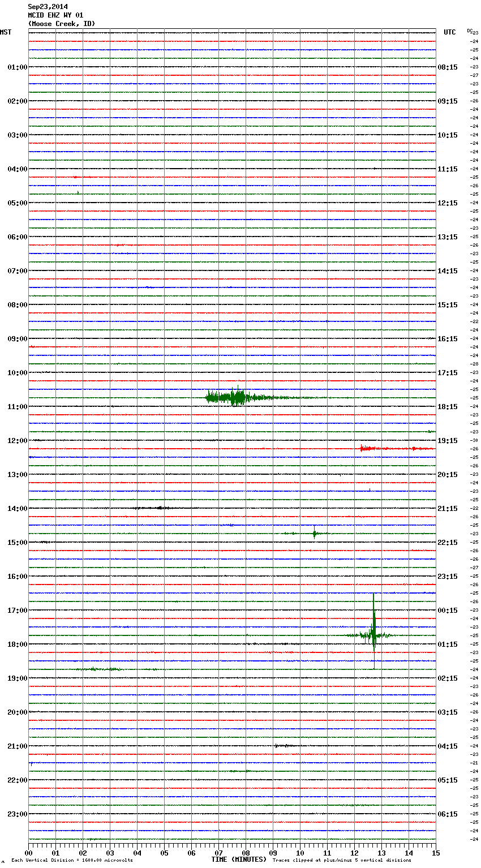This screenshot has width=481, height=868.
Task: Click the UTC timezone label
Action: point(450,32)
